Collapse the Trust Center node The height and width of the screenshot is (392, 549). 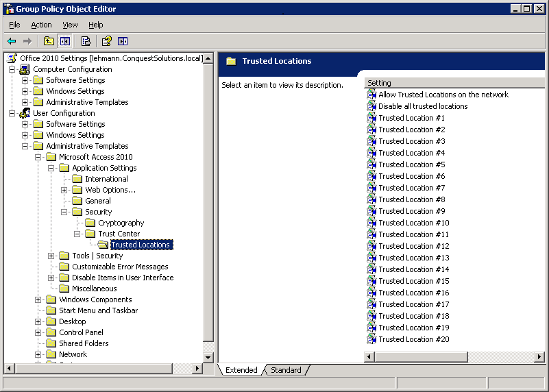[77, 234]
